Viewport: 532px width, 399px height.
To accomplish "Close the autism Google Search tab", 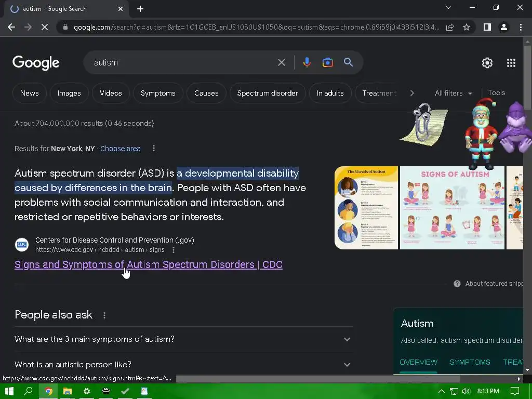I will point(121,9).
